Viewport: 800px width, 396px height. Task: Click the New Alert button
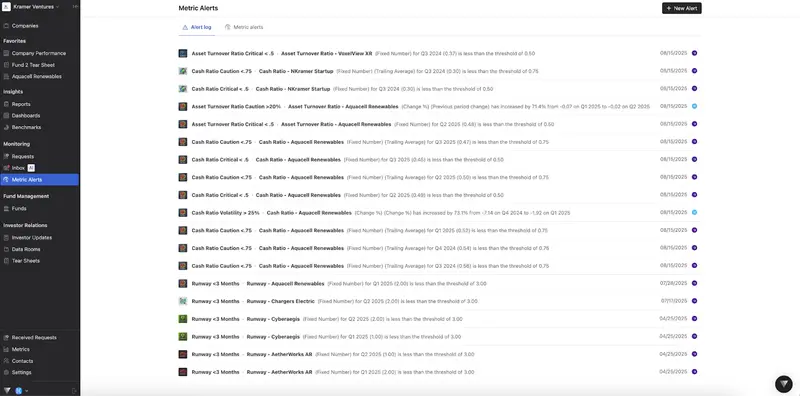682,8
